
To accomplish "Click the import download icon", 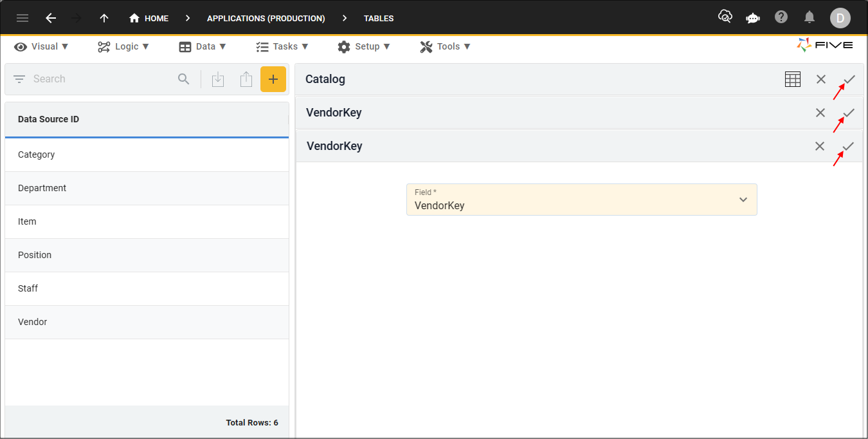I will (218, 79).
